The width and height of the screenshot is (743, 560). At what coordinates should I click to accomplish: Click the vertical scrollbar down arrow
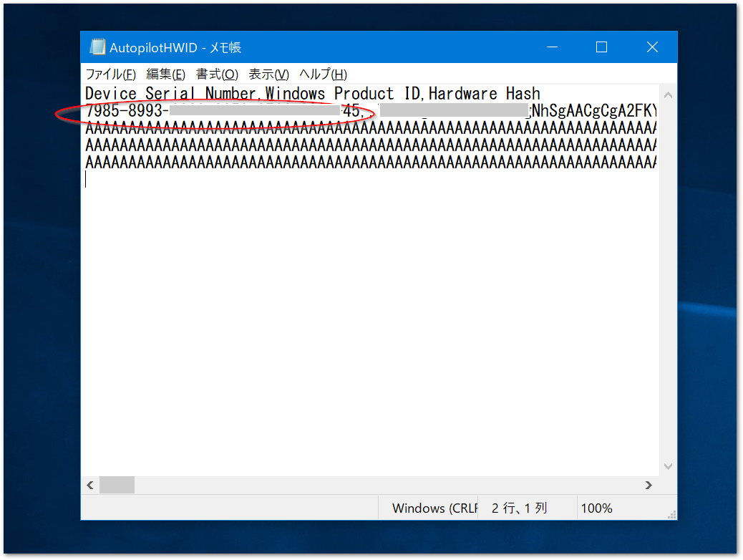tap(668, 467)
